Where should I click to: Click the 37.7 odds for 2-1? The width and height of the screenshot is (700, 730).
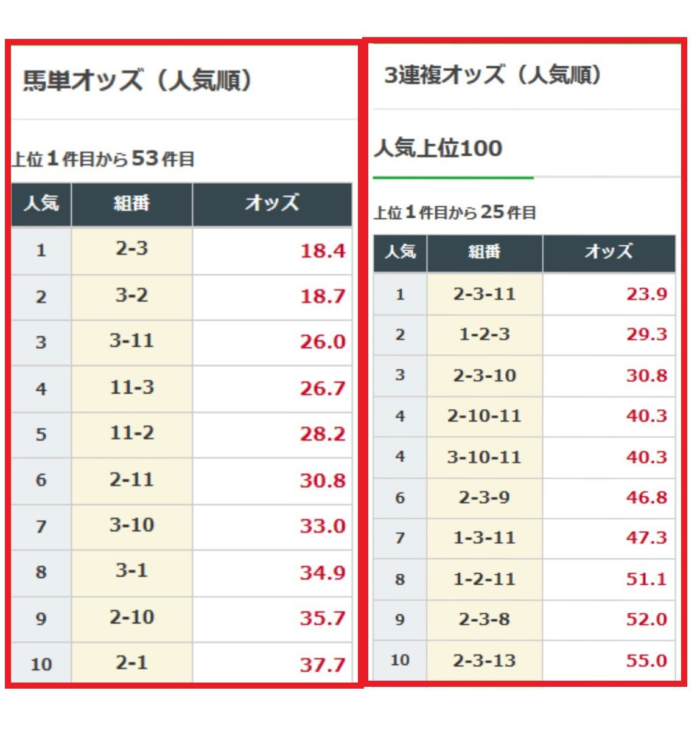[323, 664]
